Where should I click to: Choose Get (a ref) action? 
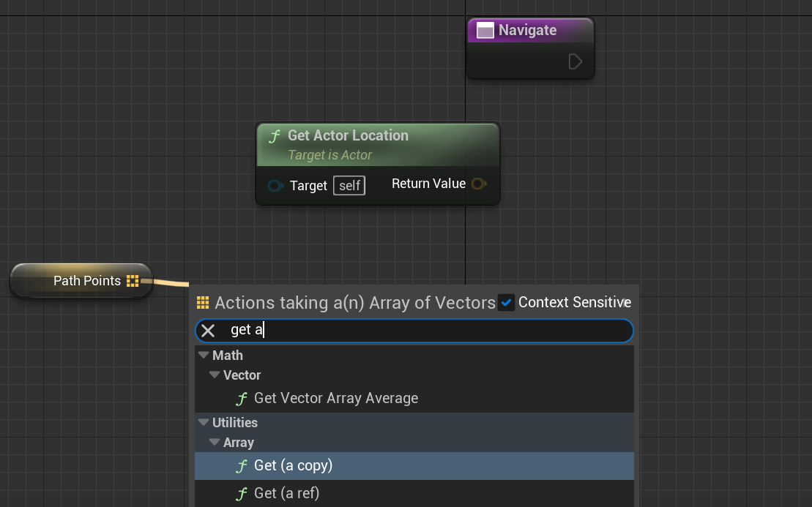point(286,494)
